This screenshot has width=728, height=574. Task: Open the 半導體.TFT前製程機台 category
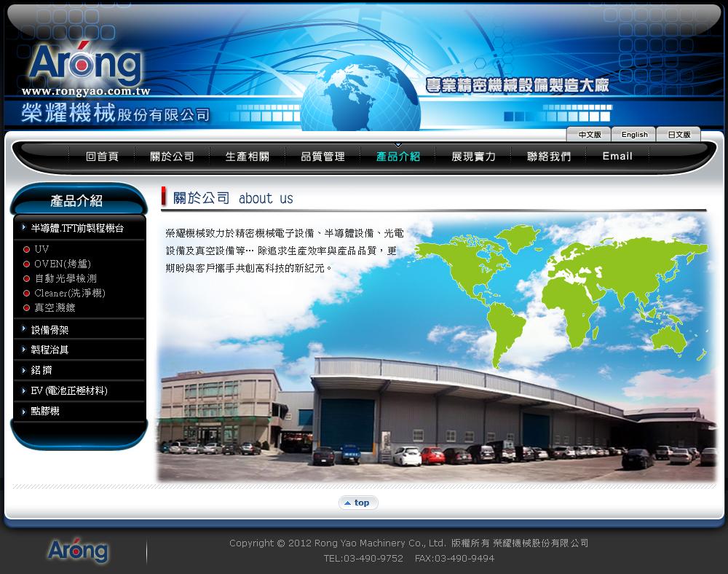(x=78, y=228)
